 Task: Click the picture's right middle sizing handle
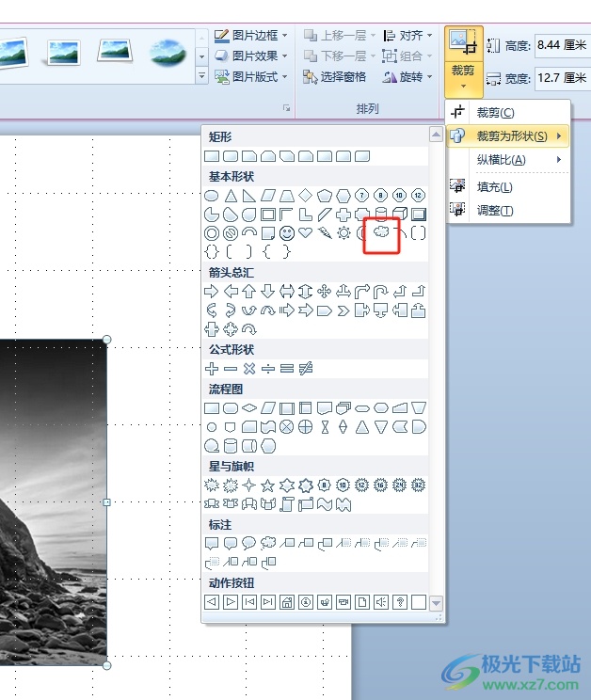tap(106, 502)
